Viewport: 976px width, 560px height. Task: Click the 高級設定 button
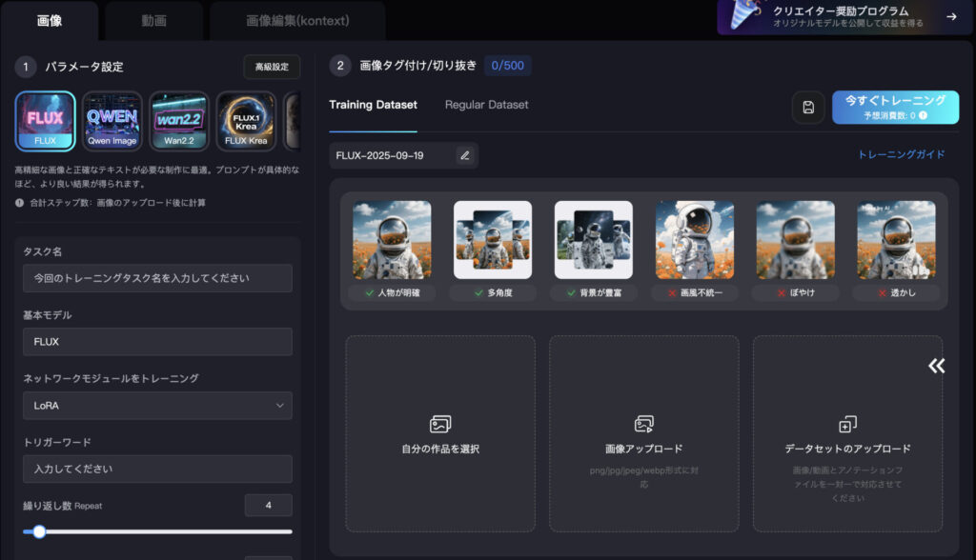pyautogui.click(x=272, y=67)
